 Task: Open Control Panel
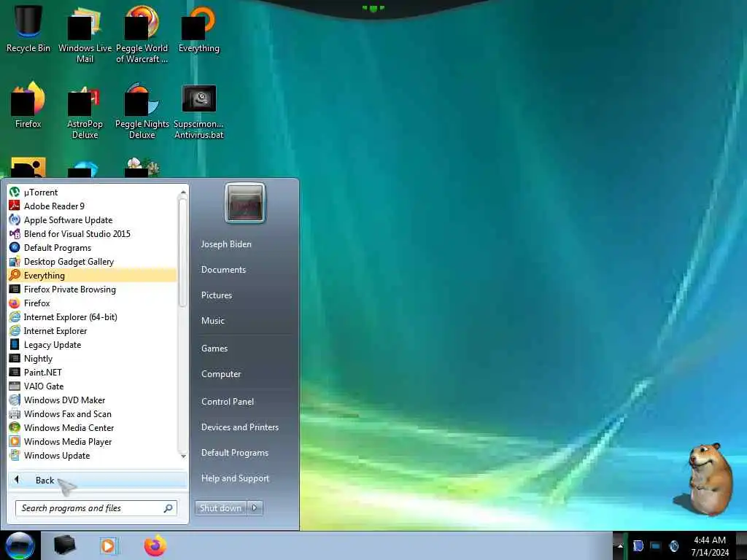pos(228,402)
